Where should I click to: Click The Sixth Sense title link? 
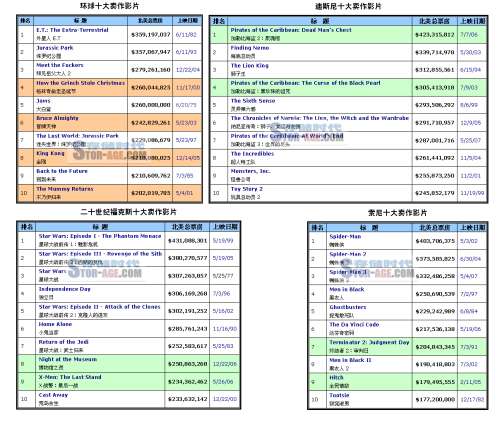tap(253, 101)
